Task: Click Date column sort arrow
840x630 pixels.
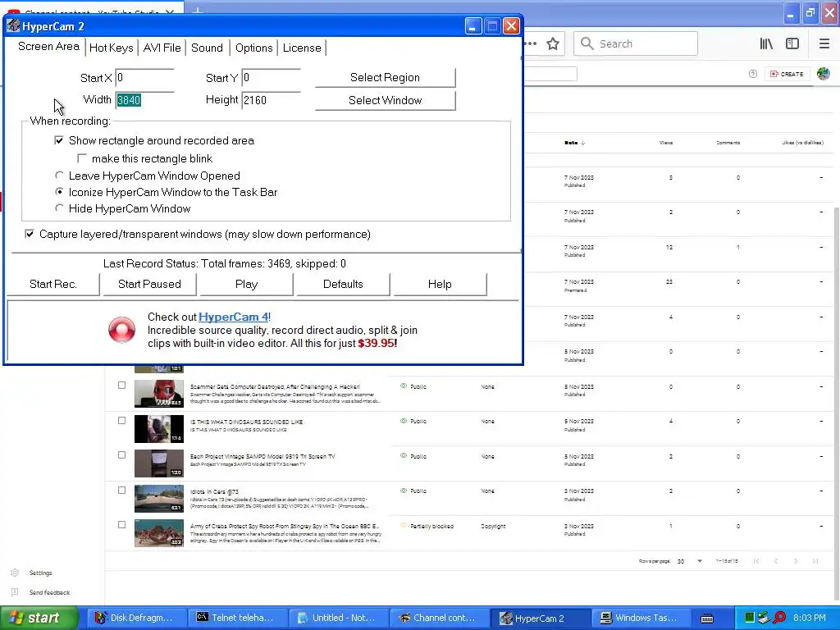Action: pos(583,143)
